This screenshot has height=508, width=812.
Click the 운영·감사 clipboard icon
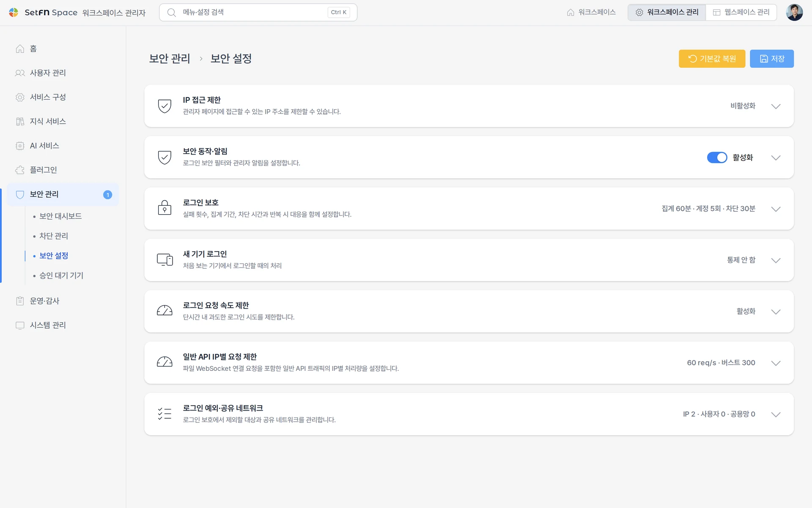(20, 301)
